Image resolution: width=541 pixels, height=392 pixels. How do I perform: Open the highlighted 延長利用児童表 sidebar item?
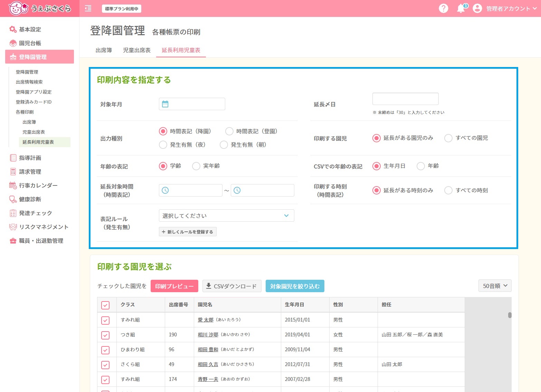pyautogui.click(x=45, y=142)
